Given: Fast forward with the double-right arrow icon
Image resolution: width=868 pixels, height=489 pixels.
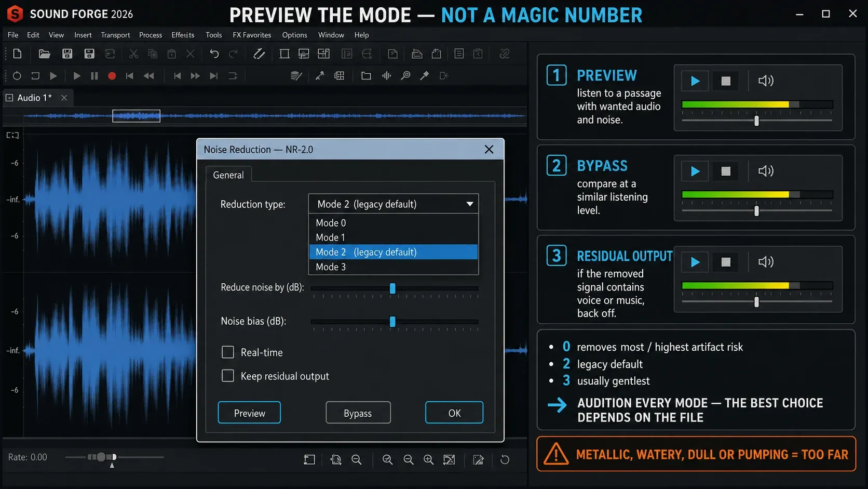Looking at the screenshot, I should tap(195, 76).
